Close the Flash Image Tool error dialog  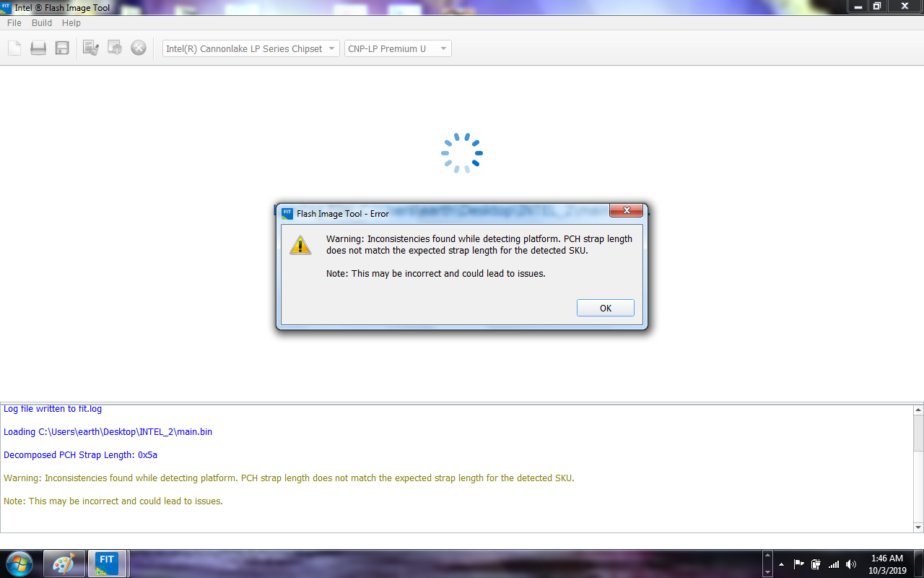coord(627,210)
